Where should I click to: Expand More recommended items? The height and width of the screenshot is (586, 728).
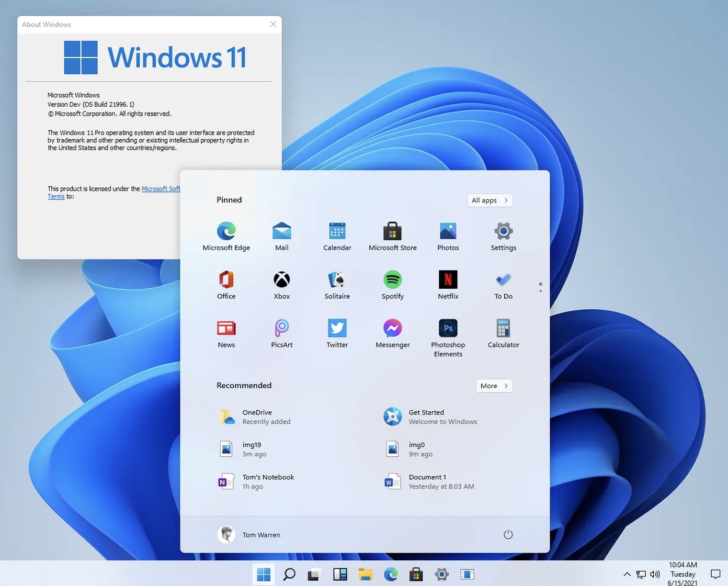[x=493, y=386]
